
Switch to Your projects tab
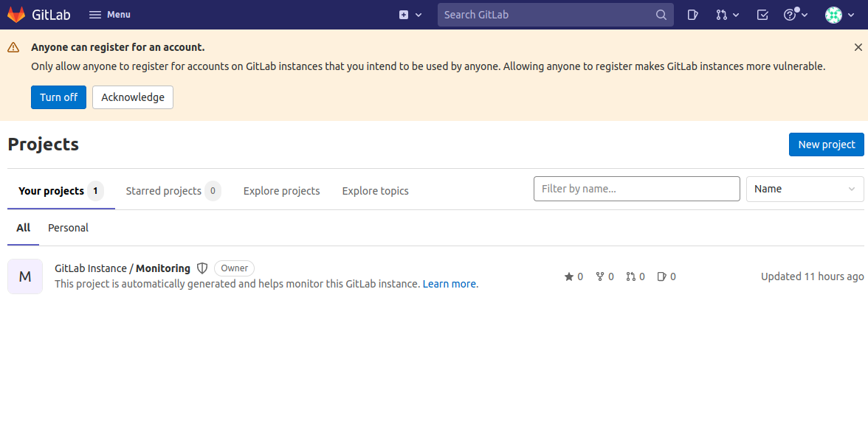pyautogui.click(x=61, y=191)
